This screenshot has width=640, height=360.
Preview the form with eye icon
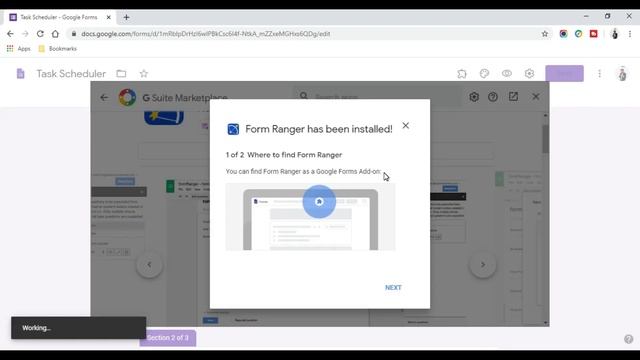coord(507,73)
